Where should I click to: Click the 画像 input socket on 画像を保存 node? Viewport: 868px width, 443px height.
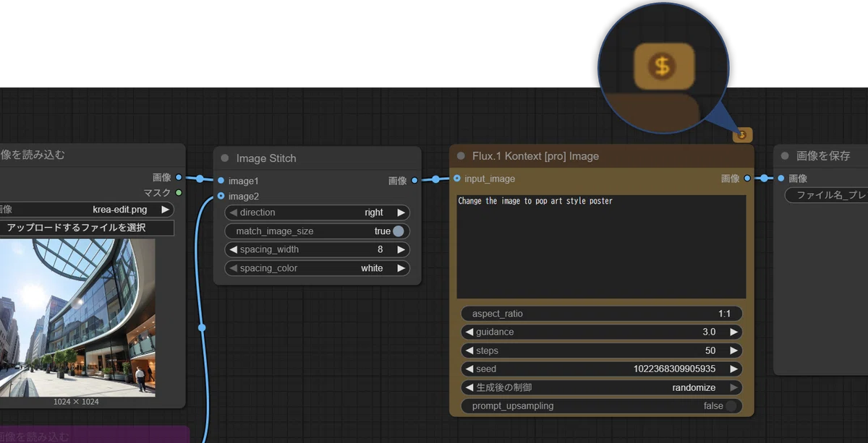pos(781,178)
